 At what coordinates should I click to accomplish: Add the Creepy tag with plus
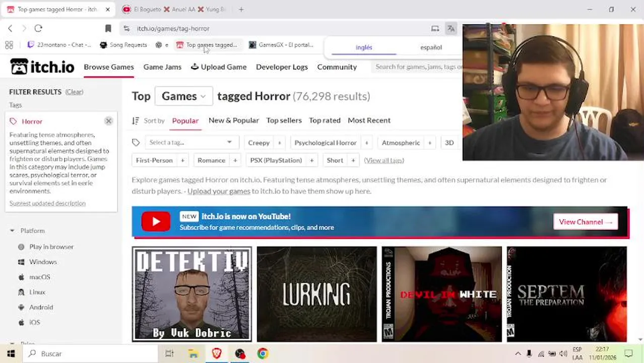coord(279,143)
